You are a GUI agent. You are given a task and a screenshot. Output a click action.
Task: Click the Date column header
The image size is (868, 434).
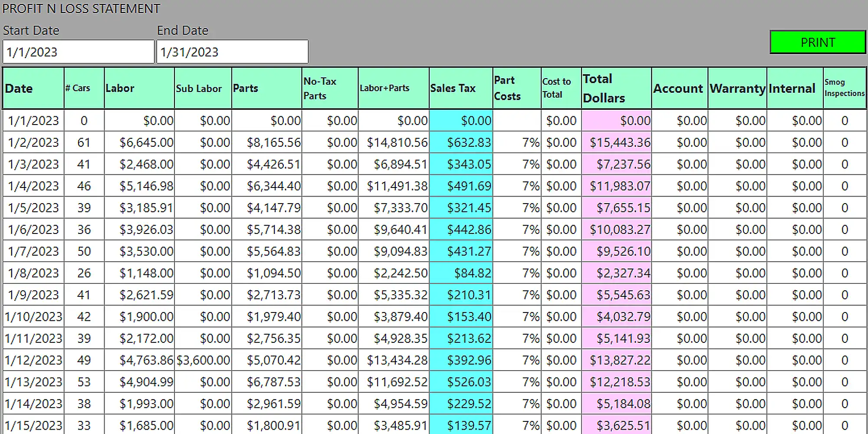pyautogui.click(x=33, y=88)
